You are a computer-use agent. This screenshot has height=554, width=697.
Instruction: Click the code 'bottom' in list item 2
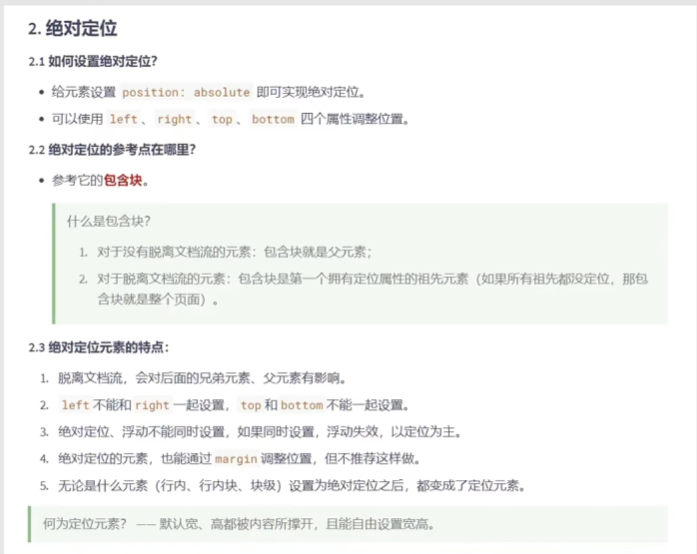(301, 405)
